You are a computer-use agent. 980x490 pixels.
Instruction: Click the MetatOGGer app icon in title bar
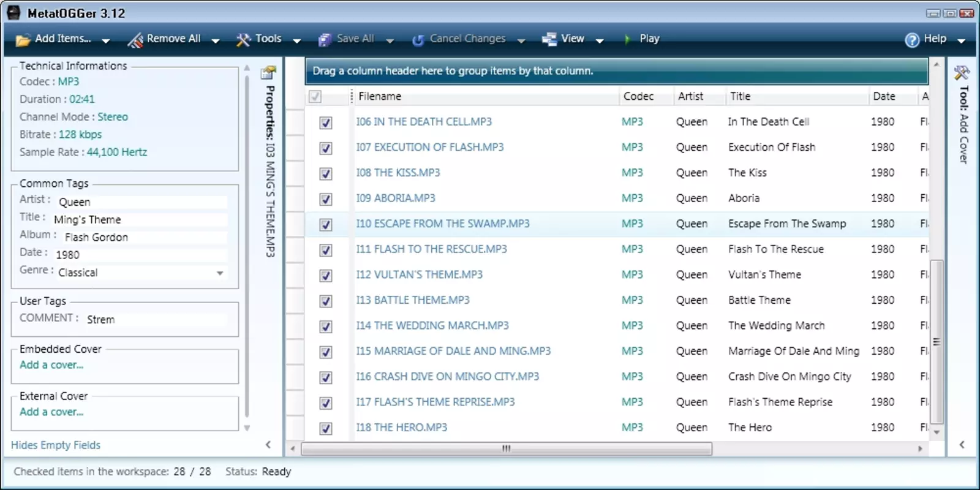(13, 13)
